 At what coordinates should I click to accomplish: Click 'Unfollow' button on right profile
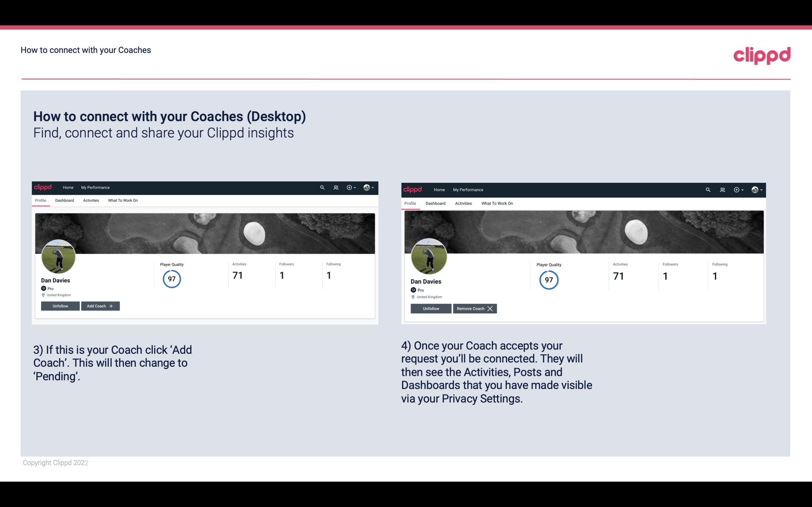[430, 308]
